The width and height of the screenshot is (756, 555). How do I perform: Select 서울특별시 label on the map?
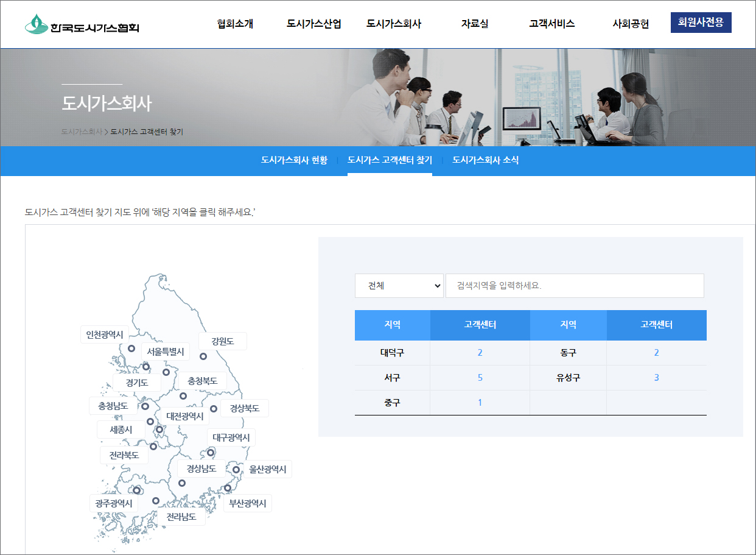[x=166, y=352]
